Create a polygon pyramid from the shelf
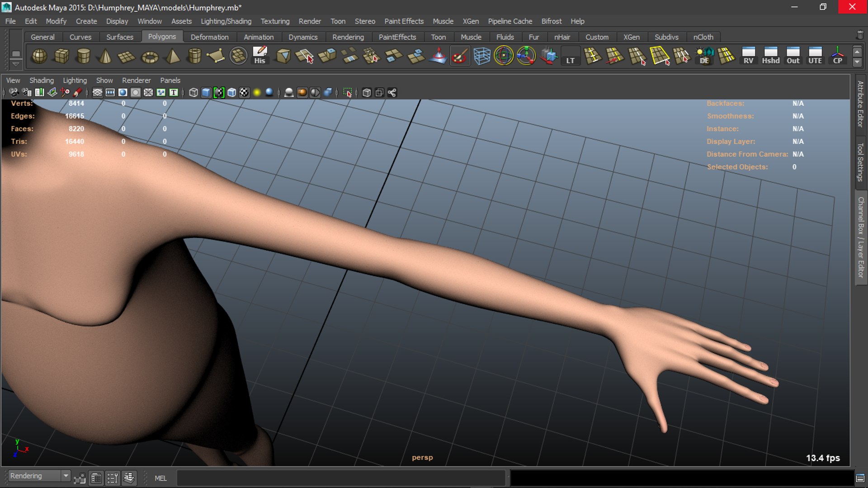 (x=172, y=56)
